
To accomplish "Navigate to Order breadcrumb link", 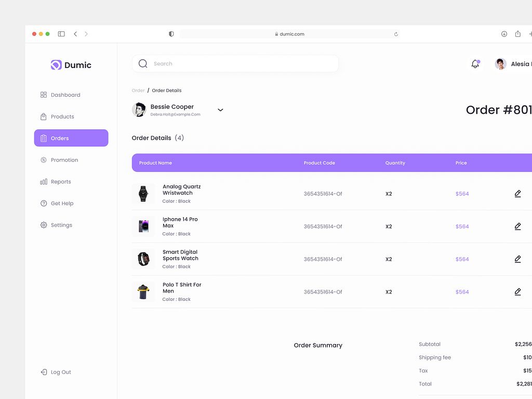I will [x=138, y=90].
